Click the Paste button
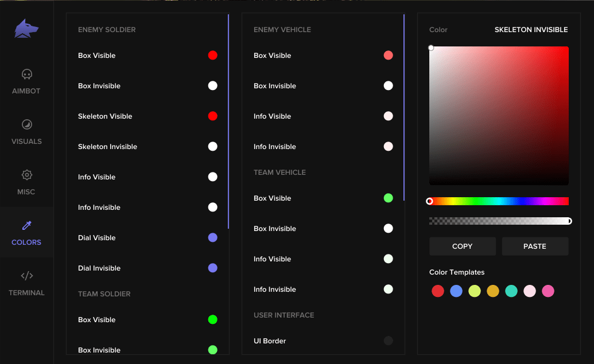Image resolution: width=594 pixels, height=364 pixels. [x=535, y=246]
